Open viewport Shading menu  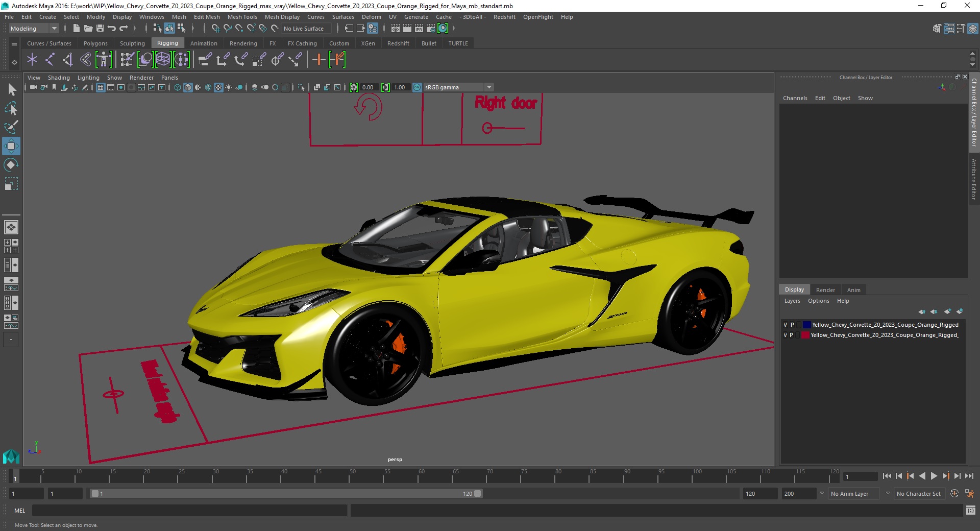click(59, 78)
